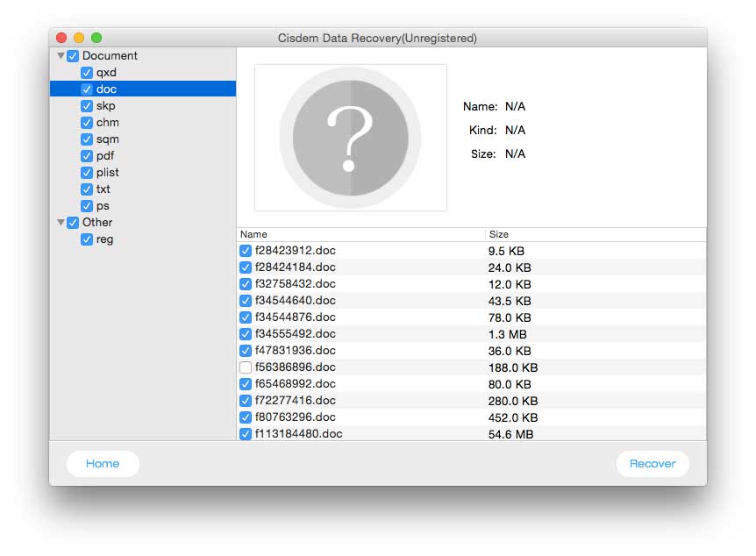Select the ps tree item label
Screen dimensions: 756x556
(103, 206)
